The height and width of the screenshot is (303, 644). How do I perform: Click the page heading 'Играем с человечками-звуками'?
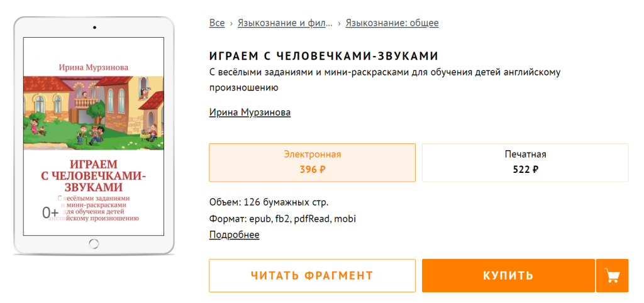(323, 57)
